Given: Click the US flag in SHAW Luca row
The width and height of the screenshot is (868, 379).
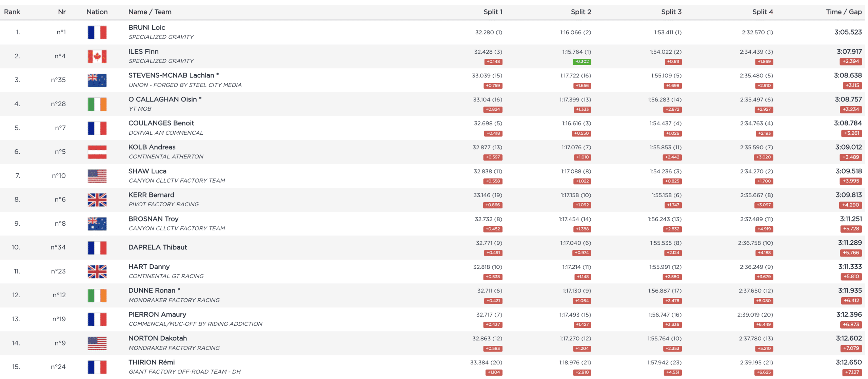Looking at the screenshot, I should tap(97, 176).
